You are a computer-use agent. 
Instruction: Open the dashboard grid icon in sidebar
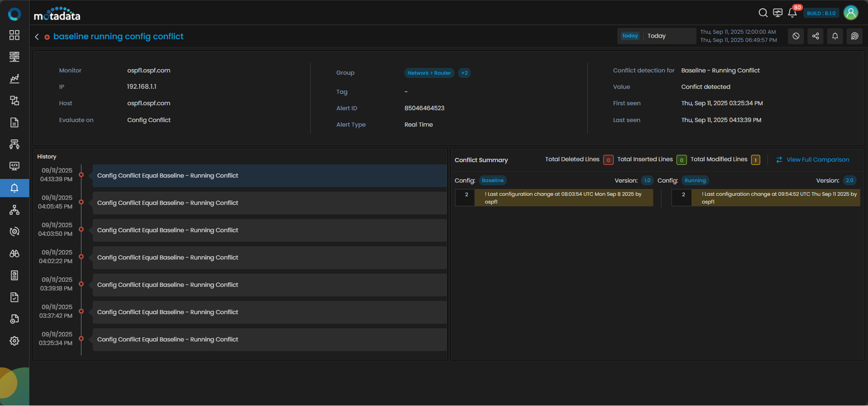tap(15, 35)
